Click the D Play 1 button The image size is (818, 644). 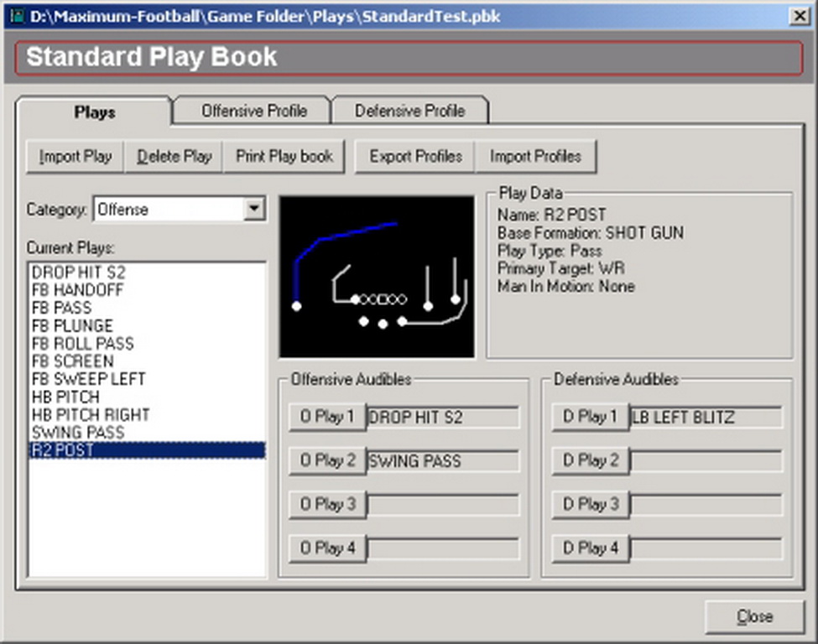pyautogui.click(x=590, y=417)
